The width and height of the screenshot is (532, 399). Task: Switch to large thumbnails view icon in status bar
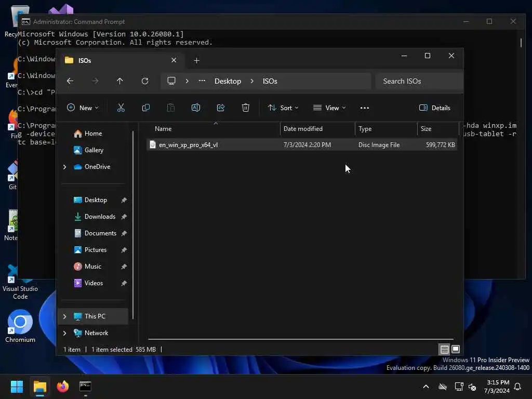(456, 349)
